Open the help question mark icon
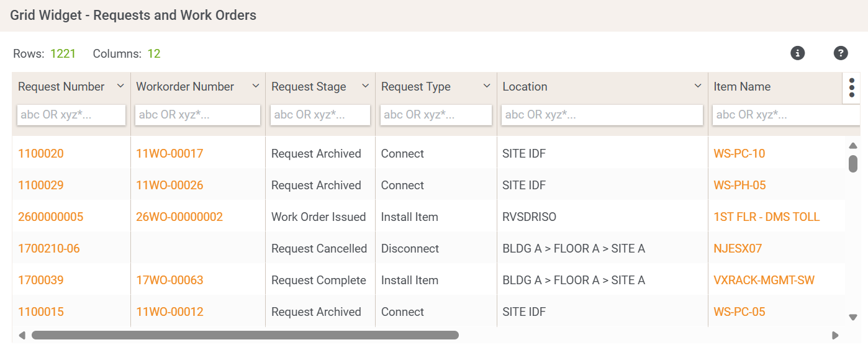This screenshot has height=350, width=868. (840, 53)
